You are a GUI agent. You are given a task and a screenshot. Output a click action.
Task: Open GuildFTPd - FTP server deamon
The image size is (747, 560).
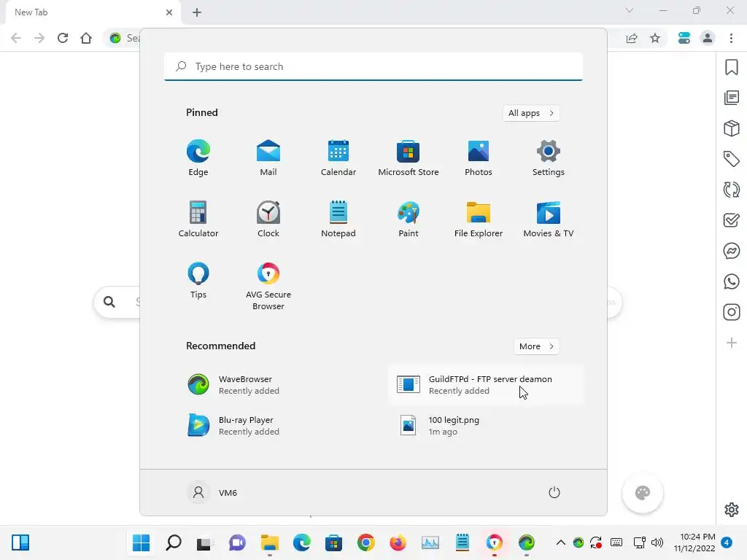pyautogui.click(x=485, y=385)
